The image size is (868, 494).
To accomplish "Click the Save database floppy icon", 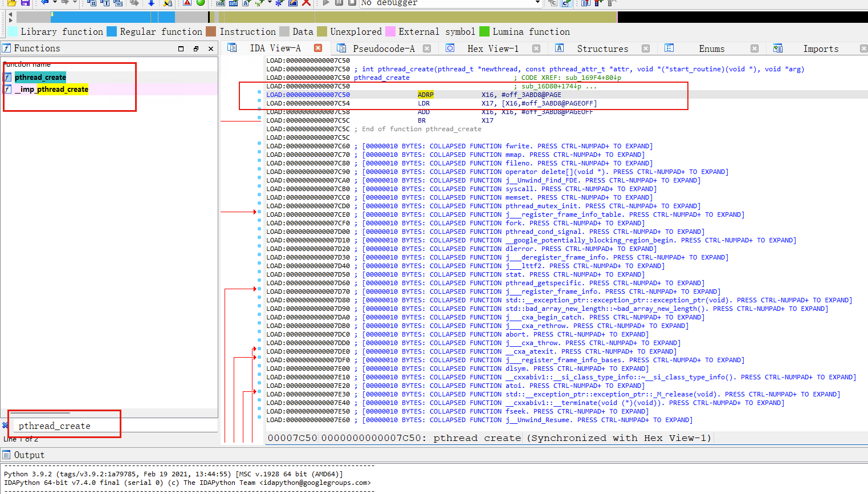I will click(25, 2).
